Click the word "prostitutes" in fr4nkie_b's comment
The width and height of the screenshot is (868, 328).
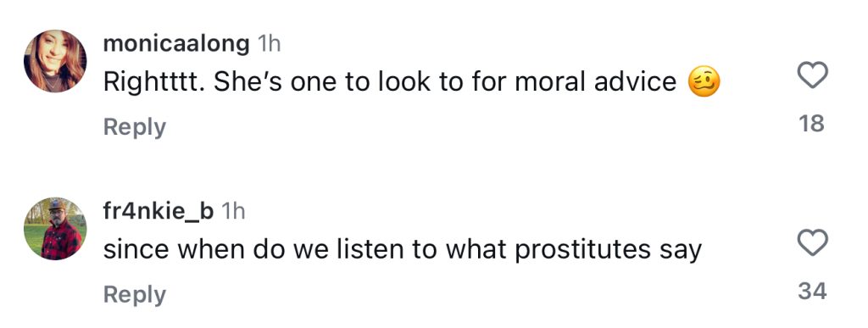583,251
